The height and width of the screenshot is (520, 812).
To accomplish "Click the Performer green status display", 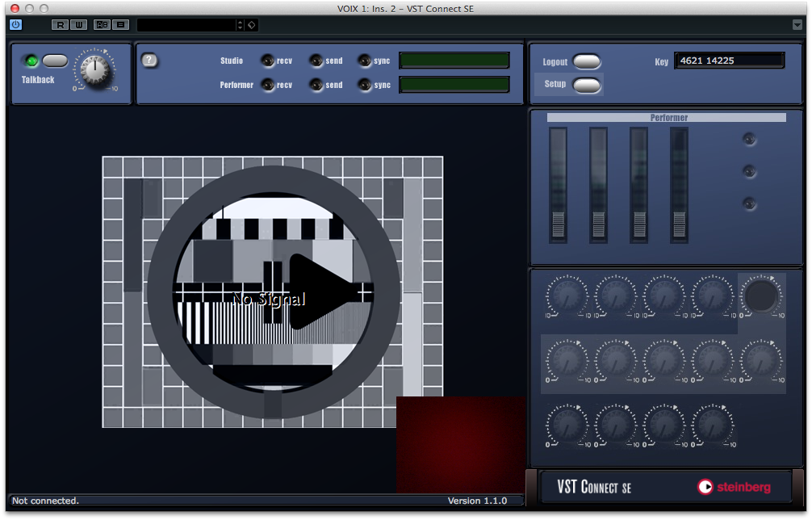I will pos(454,85).
